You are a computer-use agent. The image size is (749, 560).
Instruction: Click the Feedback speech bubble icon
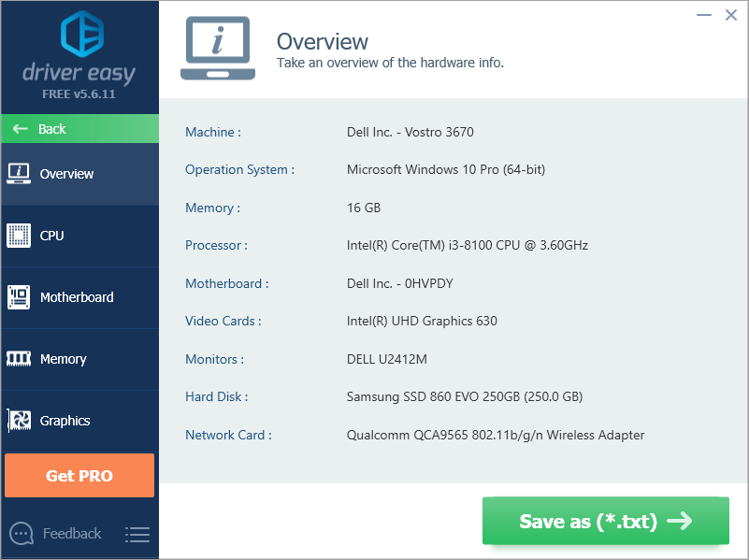pyautogui.click(x=22, y=533)
